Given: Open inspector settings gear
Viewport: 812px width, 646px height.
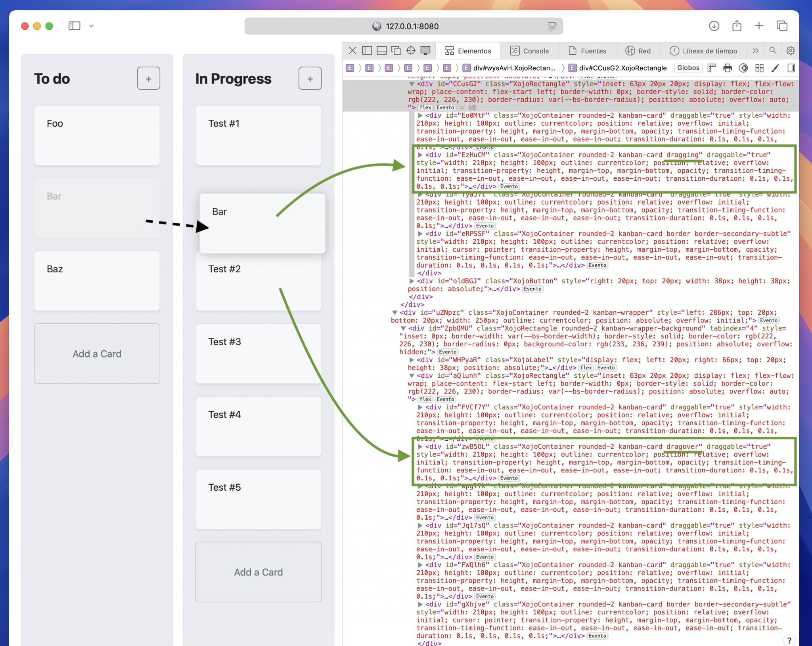Looking at the screenshot, I should click(x=791, y=51).
